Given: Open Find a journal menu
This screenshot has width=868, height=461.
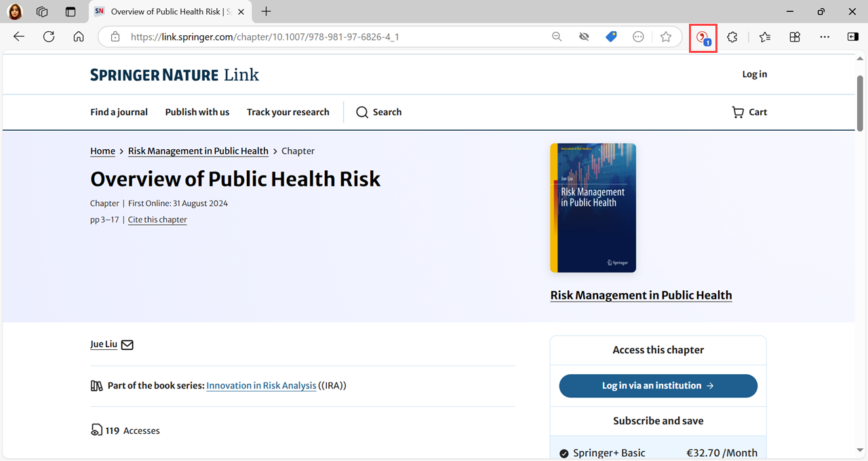Looking at the screenshot, I should click(x=119, y=112).
